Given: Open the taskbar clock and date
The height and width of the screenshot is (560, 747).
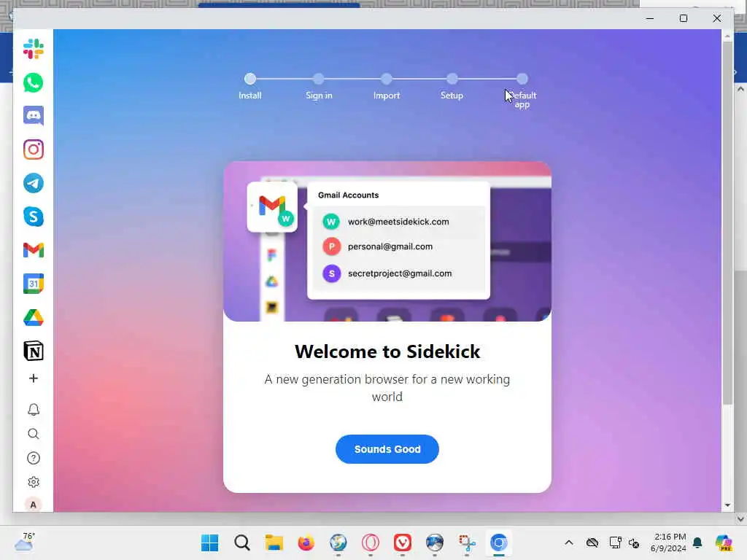Looking at the screenshot, I should click(x=669, y=542).
